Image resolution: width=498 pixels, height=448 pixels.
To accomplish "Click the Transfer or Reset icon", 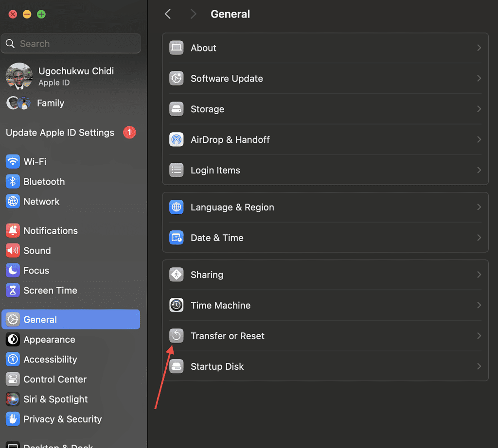I will tap(176, 336).
